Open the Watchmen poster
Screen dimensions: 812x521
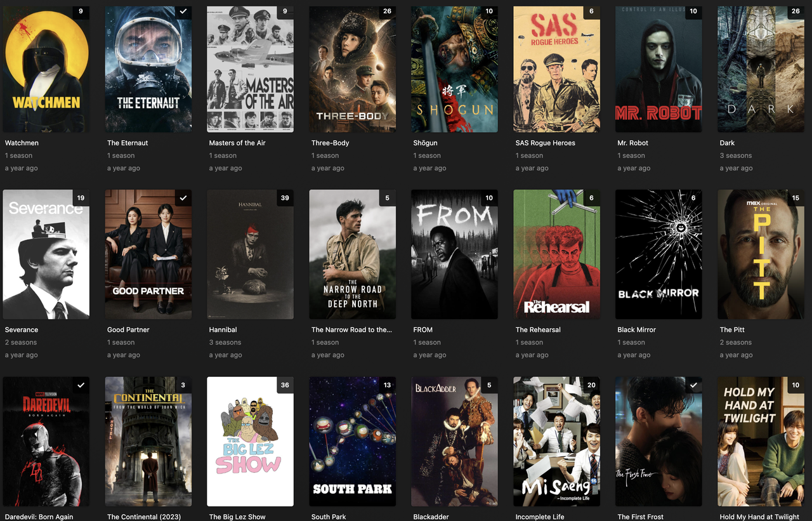pyautogui.click(x=46, y=68)
